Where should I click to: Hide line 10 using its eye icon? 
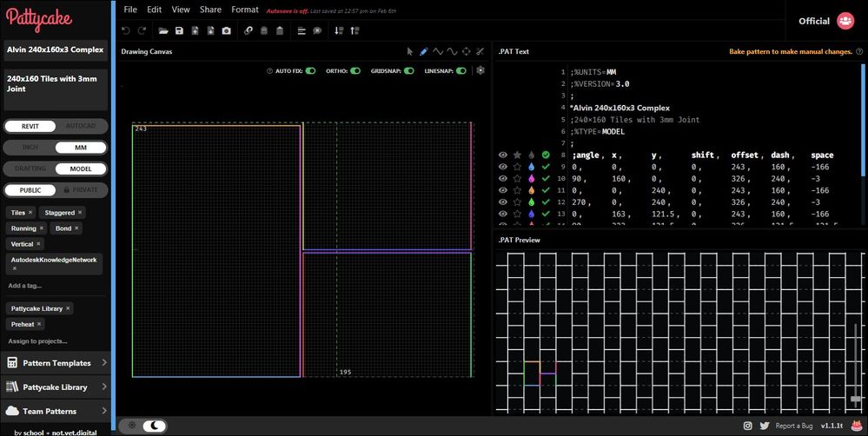[x=502, y=178]
